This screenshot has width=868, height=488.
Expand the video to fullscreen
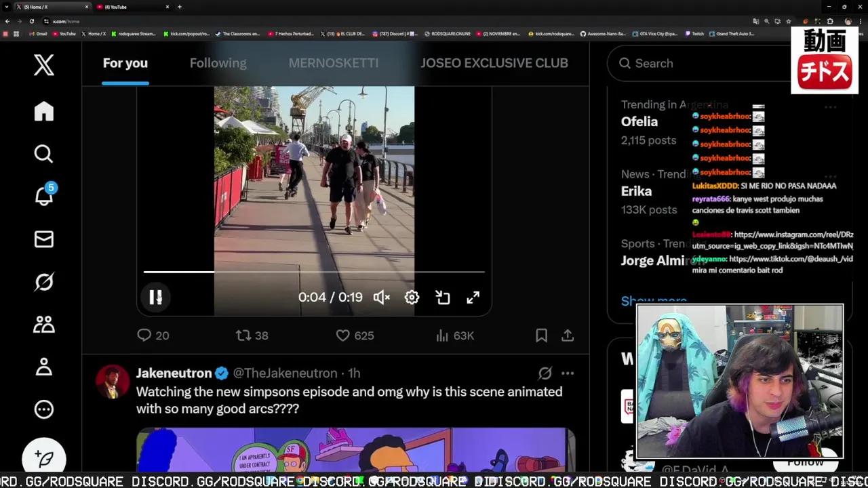(x=473, y=298)
